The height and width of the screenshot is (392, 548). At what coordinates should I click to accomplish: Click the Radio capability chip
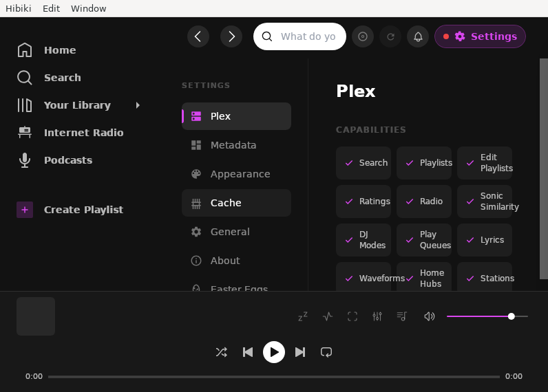point(424,202)
